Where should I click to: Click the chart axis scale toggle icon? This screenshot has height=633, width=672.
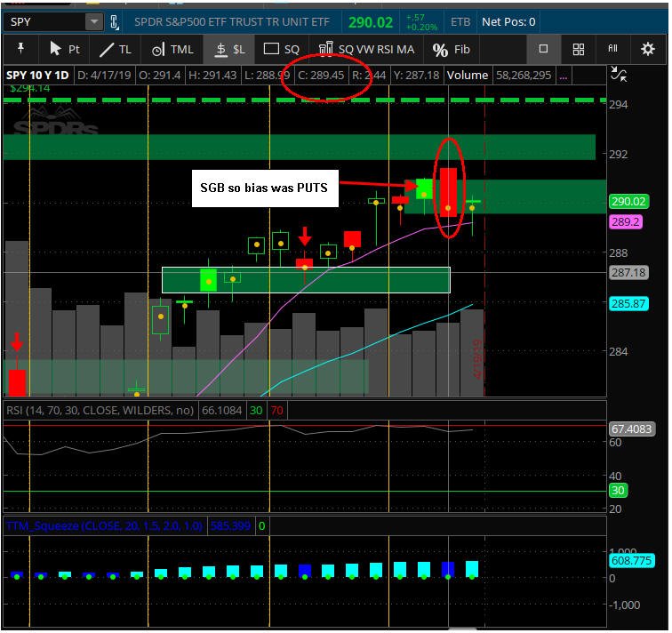pos(619,74)
